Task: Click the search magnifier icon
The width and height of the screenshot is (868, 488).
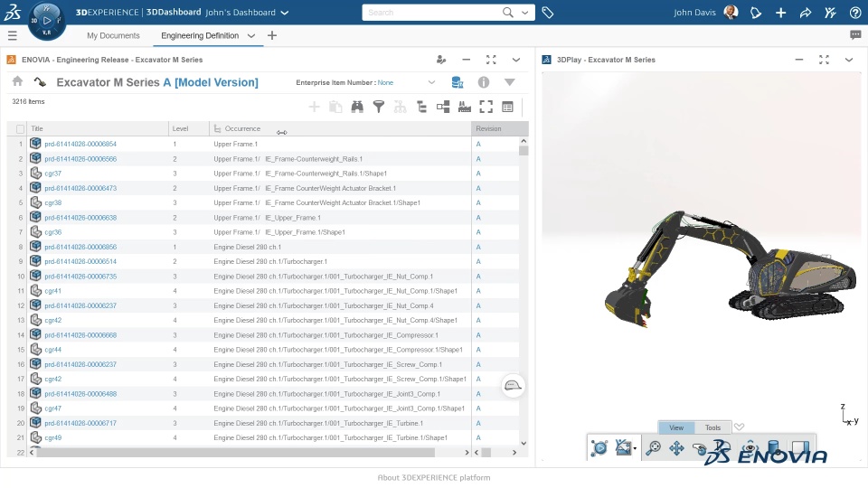Action: tap(507, 12)
